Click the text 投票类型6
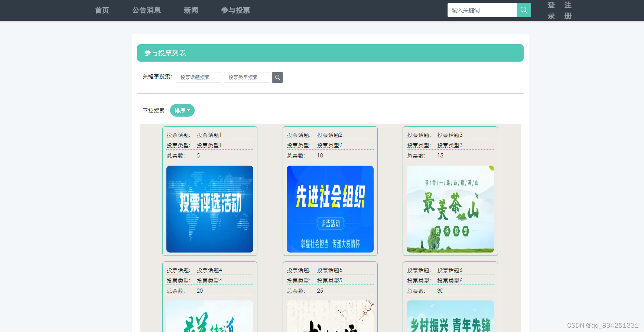This screenshot has width=644, height=332. tap(450, 280)
